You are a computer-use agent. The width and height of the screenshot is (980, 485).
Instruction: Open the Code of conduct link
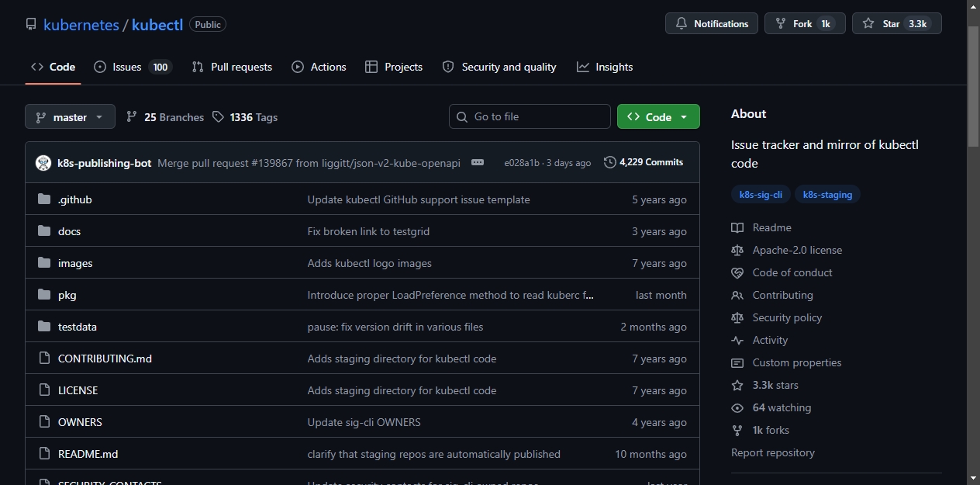[x=782, y=272]
